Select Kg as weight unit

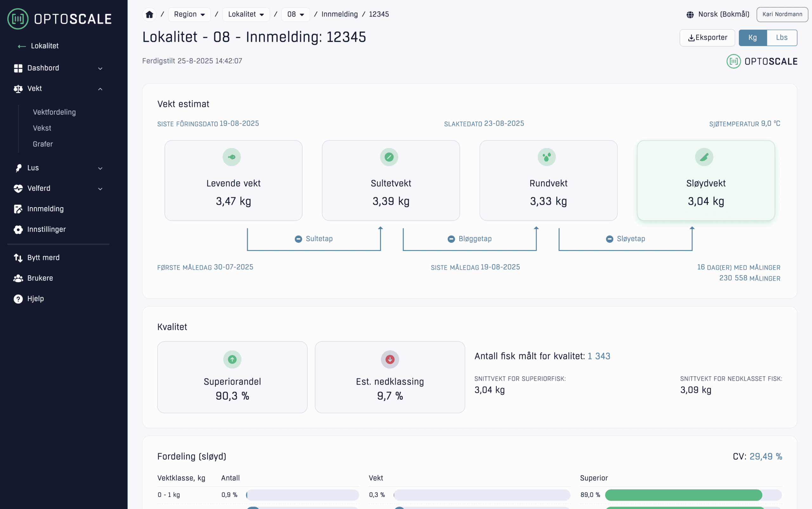pyautogui.click(x=752, y=37)
